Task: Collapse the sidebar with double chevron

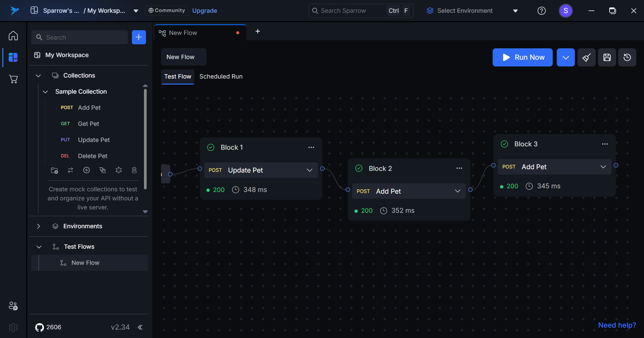Action: click(x=140, y=327)
